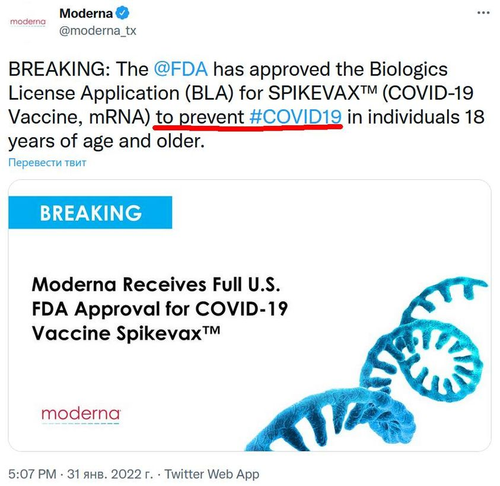The width and height of the screenshot is (500, 486).
Task: Open the Moderna display name link
Action: click(x=86, y=13)
